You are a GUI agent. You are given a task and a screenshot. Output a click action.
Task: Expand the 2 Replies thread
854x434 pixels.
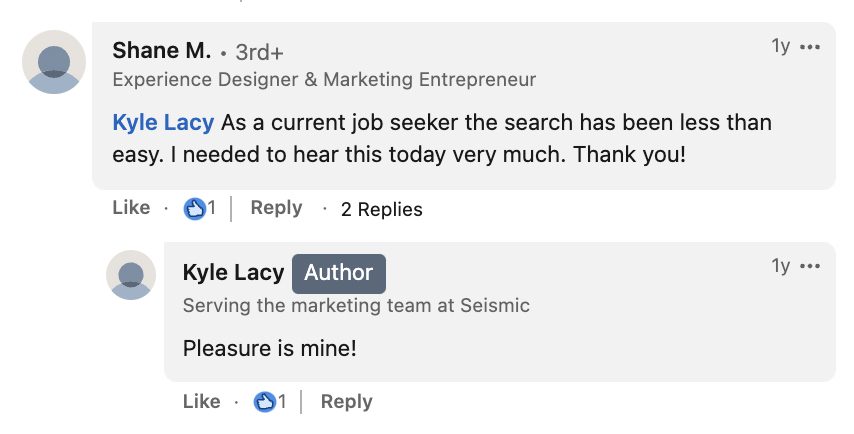click(x=381, y=209)
